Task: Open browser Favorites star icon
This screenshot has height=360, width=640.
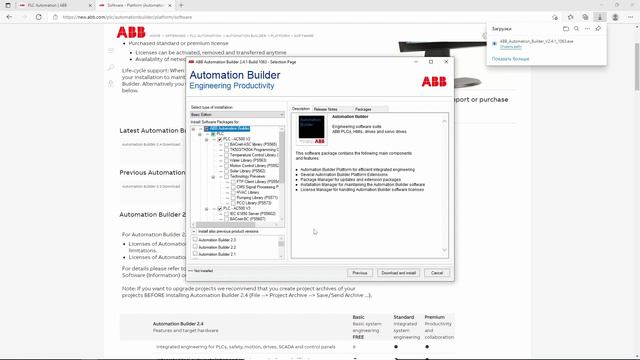Action: coord(570,17)
